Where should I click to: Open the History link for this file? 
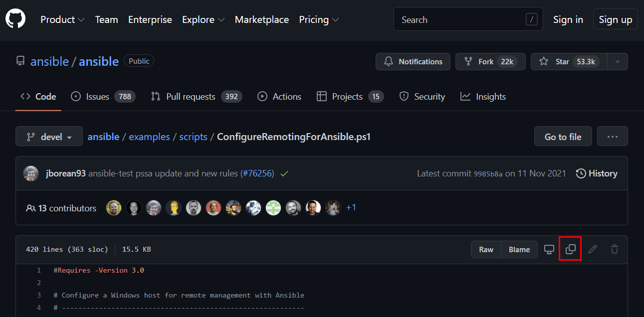coord(597,173)
